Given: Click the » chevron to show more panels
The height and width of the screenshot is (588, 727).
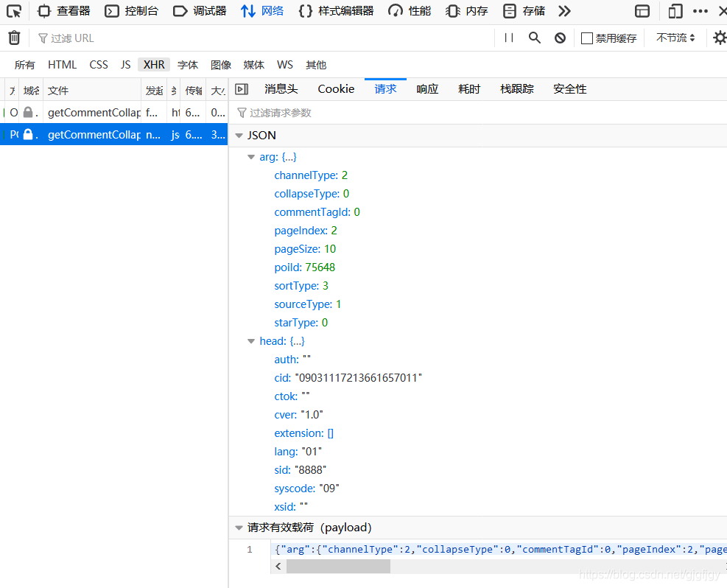Looking at the screenshot, I should point(564,10).
